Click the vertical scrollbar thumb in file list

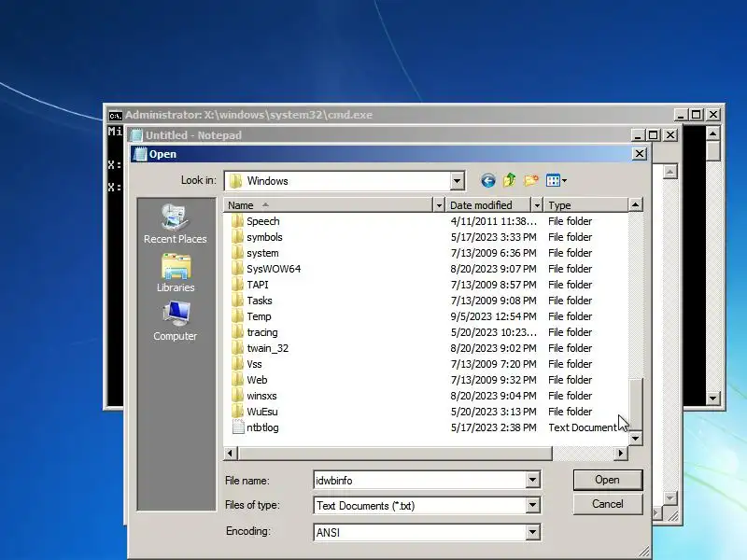coord(636,404)
